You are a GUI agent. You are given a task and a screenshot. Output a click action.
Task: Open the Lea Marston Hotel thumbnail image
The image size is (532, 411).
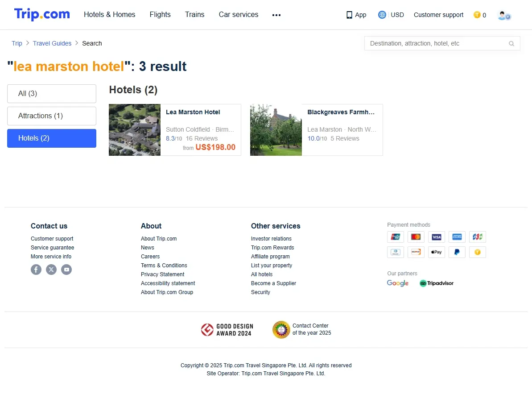pyautogui.click(x=135, y=130)
